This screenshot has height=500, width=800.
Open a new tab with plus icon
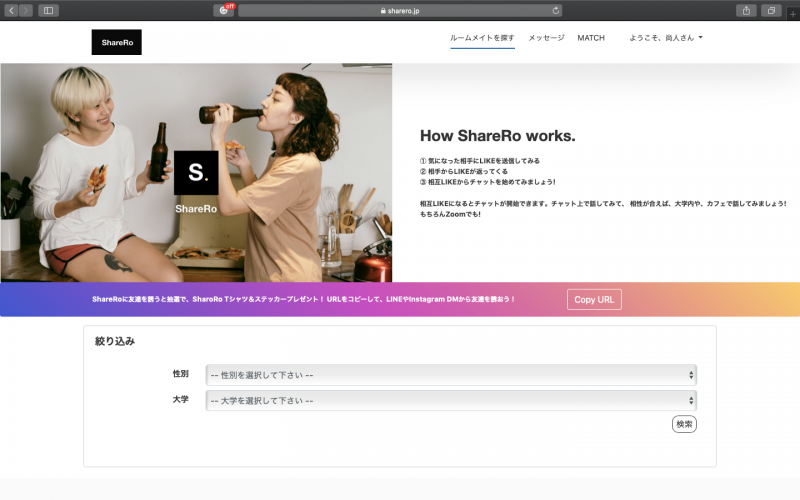coord(793,13)
